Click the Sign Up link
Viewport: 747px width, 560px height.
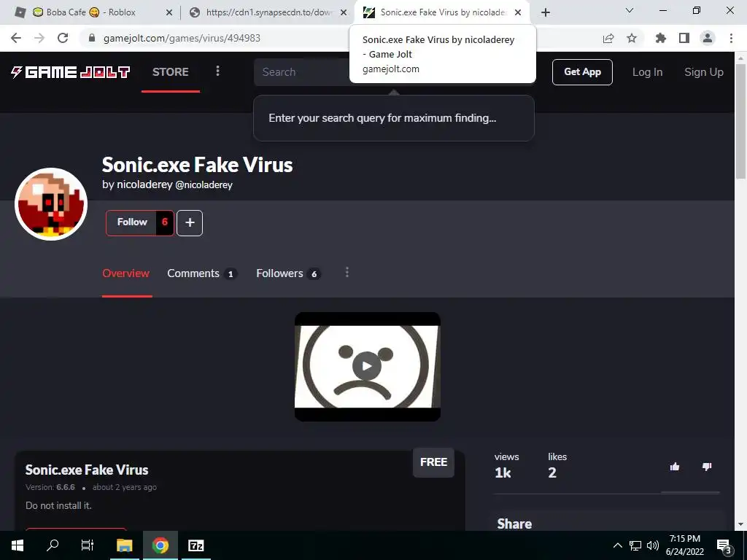coord(704,72)
